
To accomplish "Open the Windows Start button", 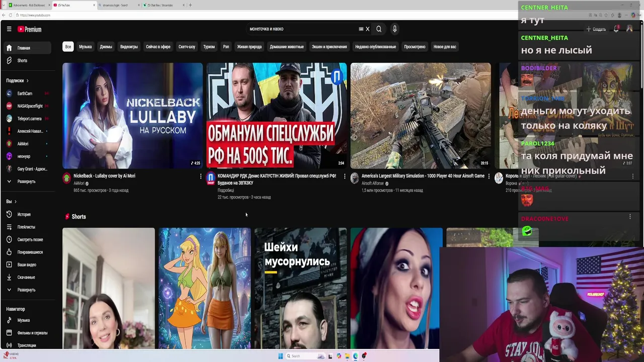I will tap(280, 356).
